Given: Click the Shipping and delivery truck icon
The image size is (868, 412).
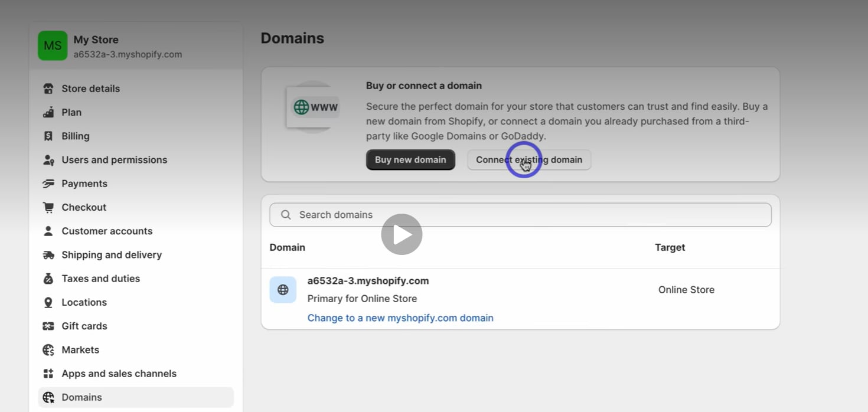Looking at the screenshot, I should (48, 255).
